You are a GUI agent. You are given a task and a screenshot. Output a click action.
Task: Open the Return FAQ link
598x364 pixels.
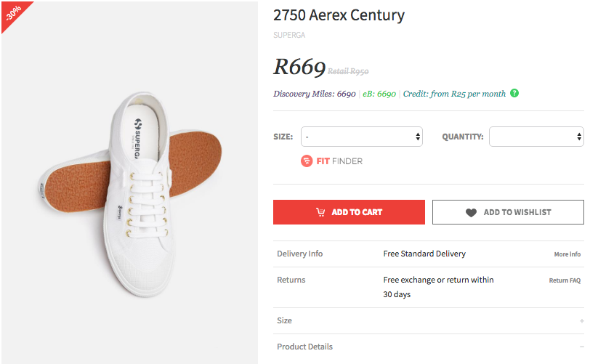click(565, 280)
